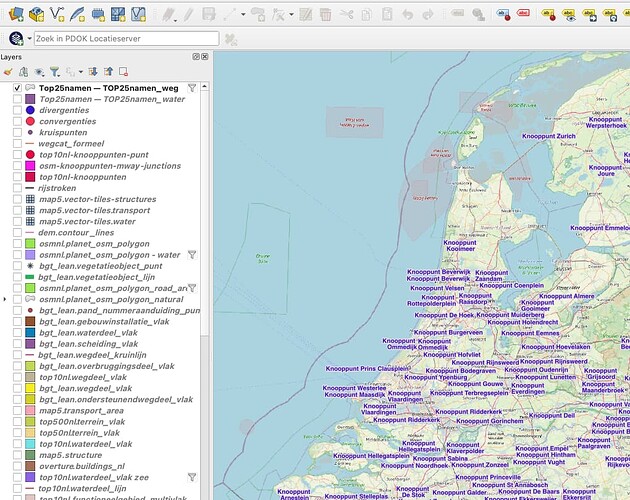This screenshot has height=500, width=630.
Task: Click the greyed Toggle Editing pencil icon
Action: (x=188, y=14)
